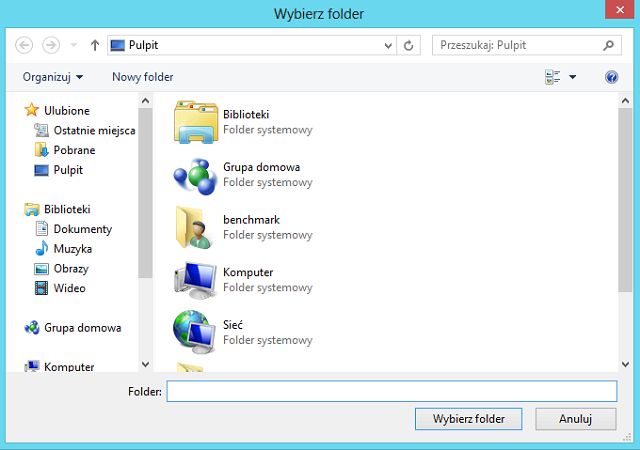This screenshot has width=640, height=450.
Task: Select Ulubione in the navigation pane
Action: (67, 110)
